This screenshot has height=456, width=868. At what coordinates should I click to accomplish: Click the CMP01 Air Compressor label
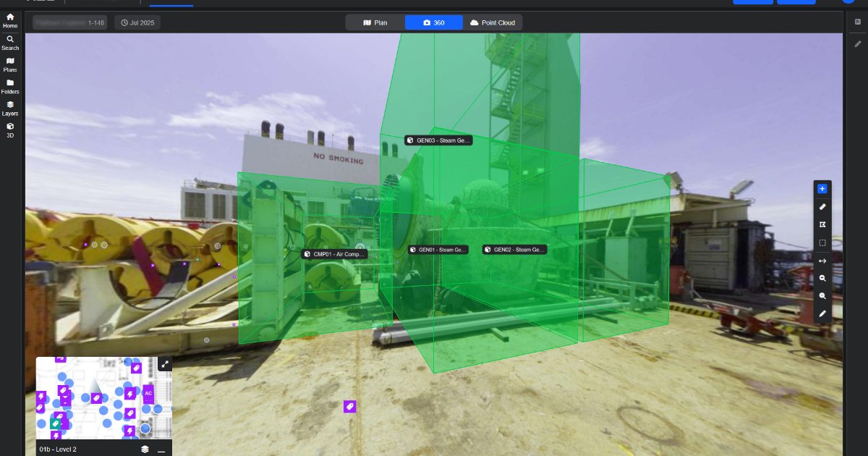pyautogui.click(x=335, y=254)
